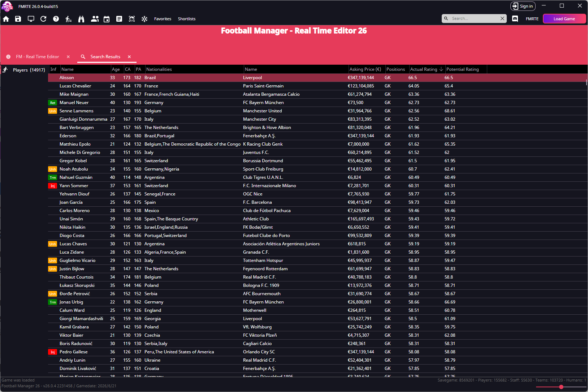Sort by the Potential Rating column header

pos(462,69)
